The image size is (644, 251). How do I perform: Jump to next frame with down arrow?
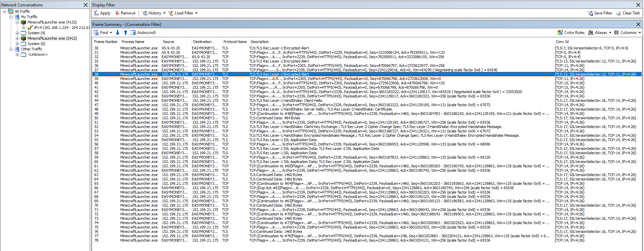pyautogui.click(x=118, y=33)
